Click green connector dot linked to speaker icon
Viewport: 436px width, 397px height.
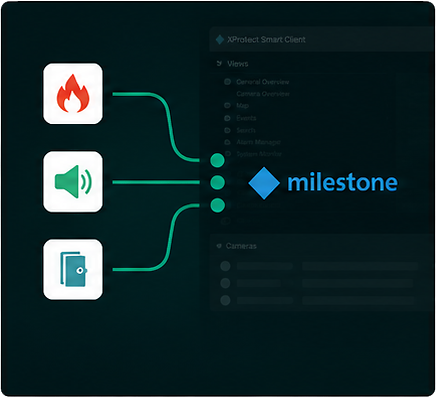217,182
